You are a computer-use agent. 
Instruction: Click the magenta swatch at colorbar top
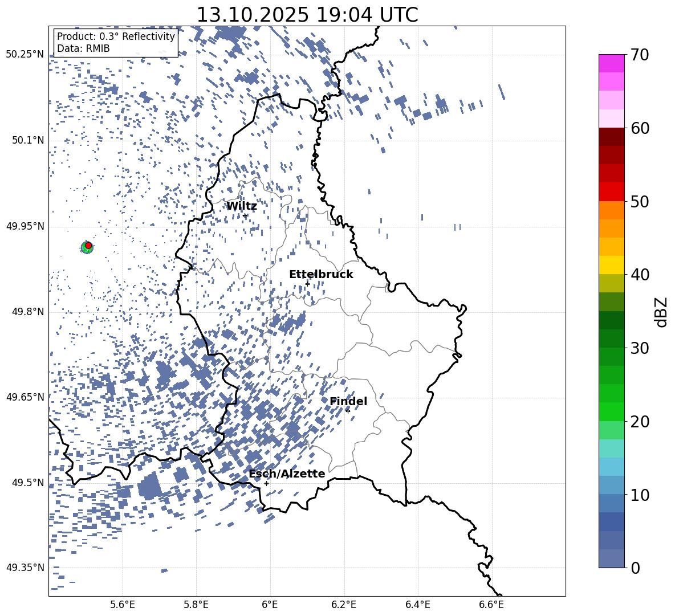click(x=612, y=64)
